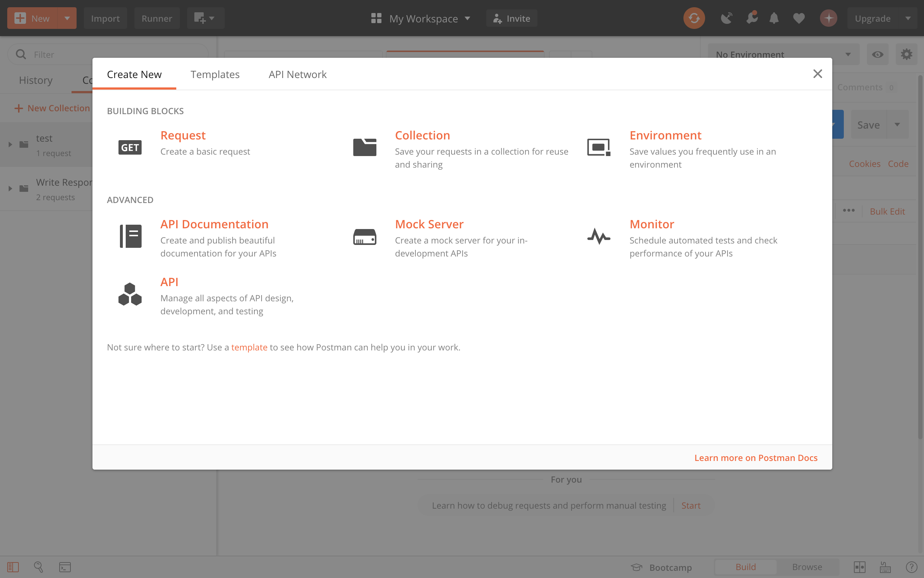Click the sync status icon in header

coord(694,18)
